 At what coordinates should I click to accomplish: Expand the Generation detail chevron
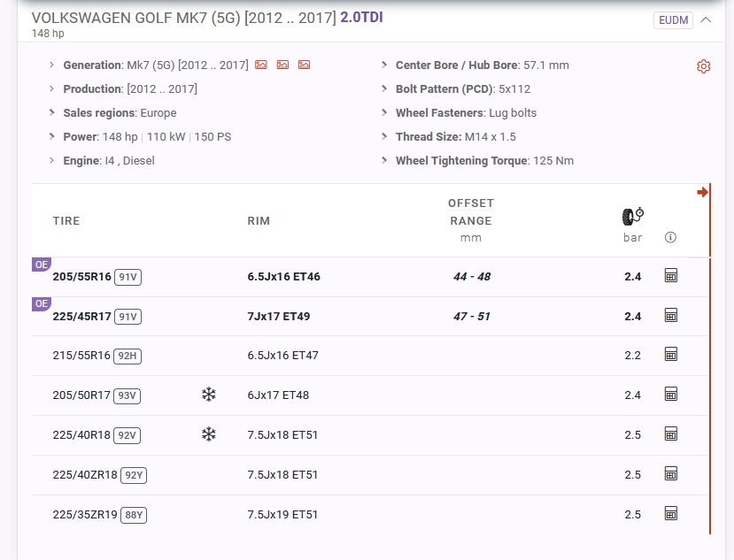pyautogui.click(x=52, y=65)
